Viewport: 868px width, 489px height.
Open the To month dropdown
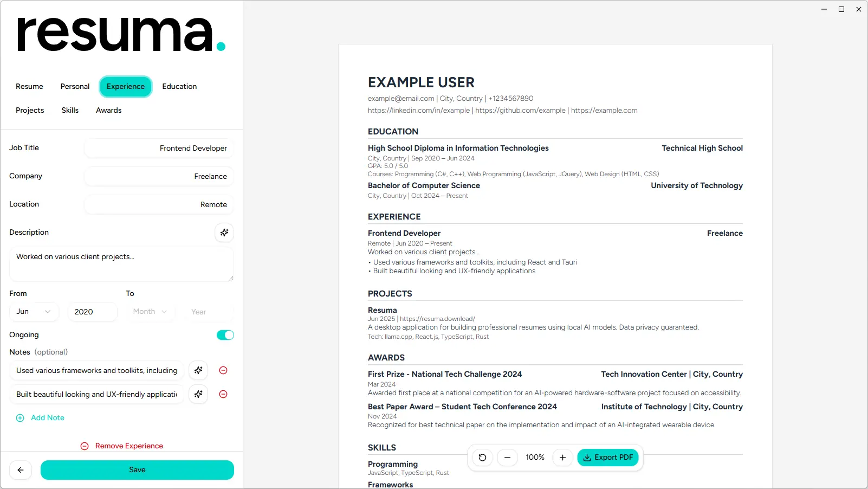click(150, 312)
